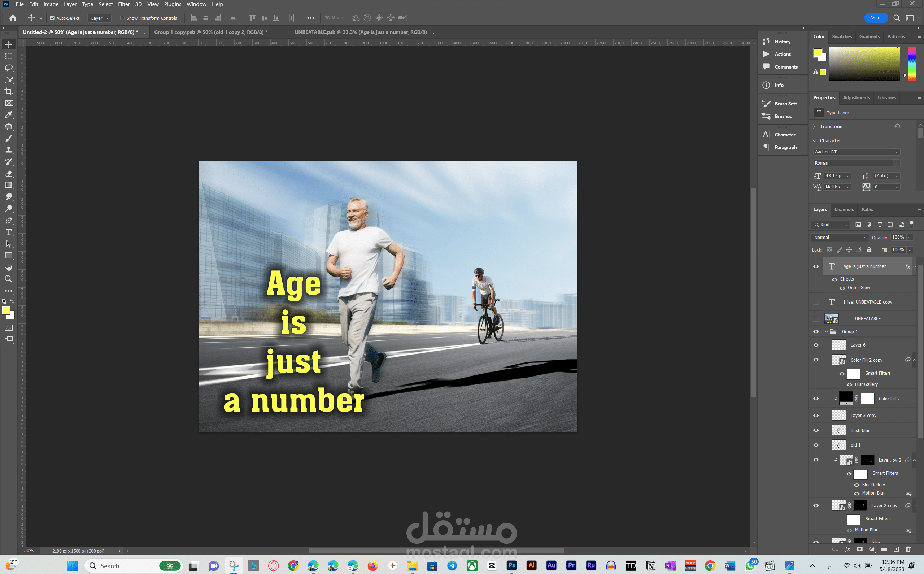Select the Hand tool
The width and height of the screenshot is (924, 574).
click(x=9, y=267)
